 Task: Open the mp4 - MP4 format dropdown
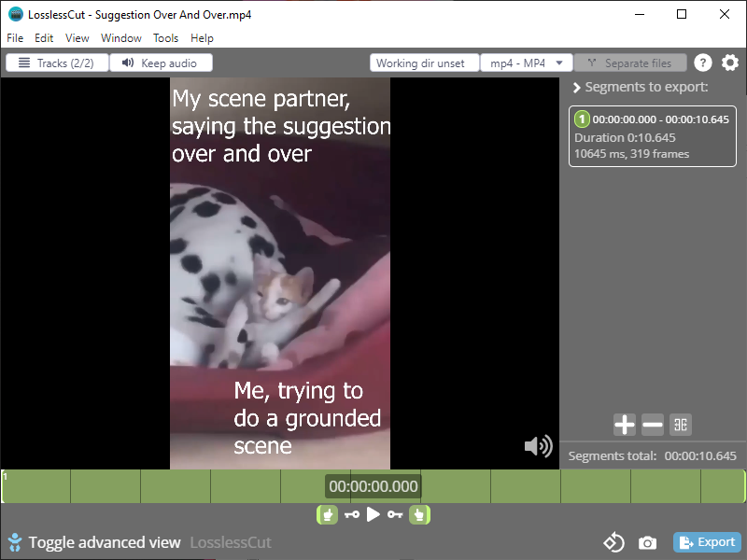527,63
